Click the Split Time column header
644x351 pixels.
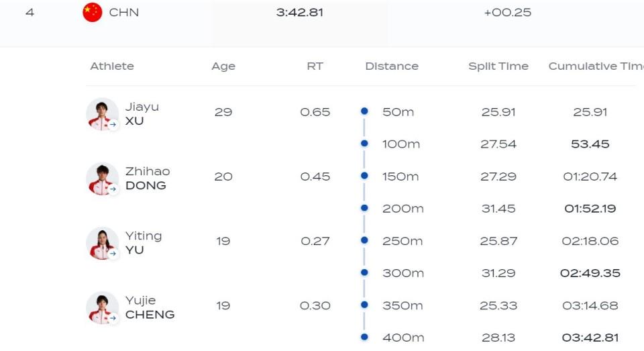pos(498,66)
